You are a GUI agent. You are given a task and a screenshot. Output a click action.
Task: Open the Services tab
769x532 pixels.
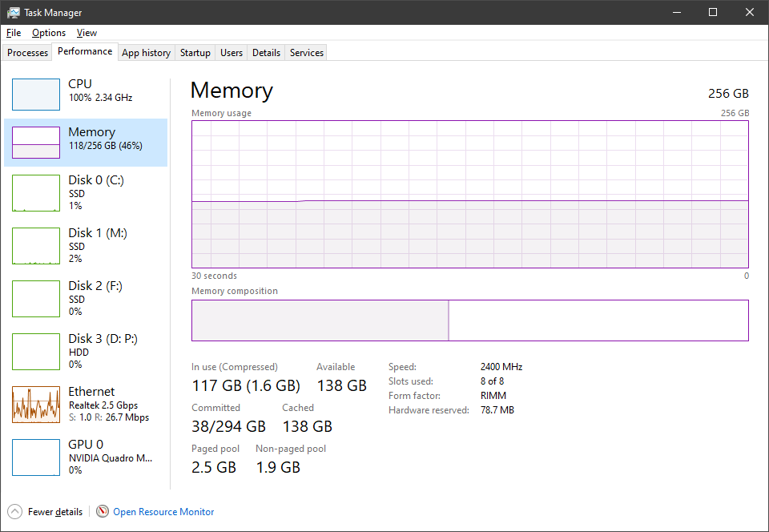[307, 52]
